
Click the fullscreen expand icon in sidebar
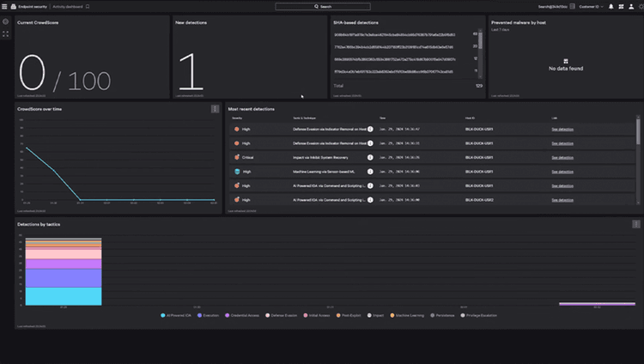tap(6, 34)
